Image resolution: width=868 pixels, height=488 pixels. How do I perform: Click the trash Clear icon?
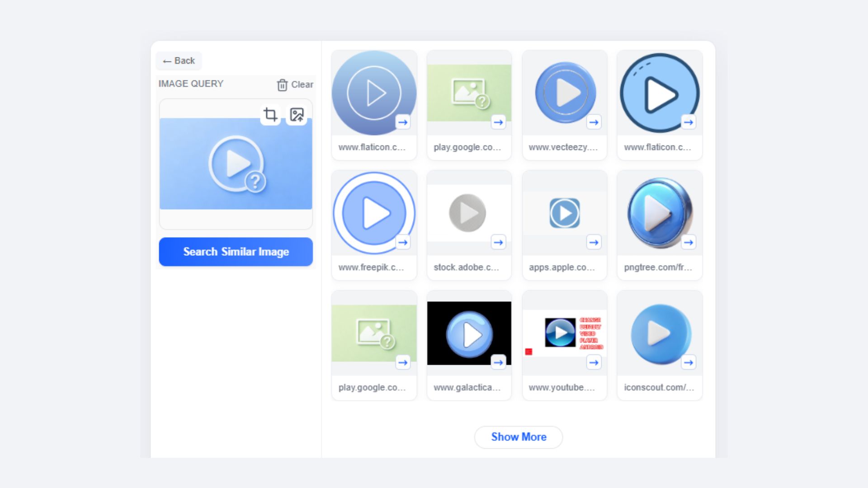pos(282,85)
